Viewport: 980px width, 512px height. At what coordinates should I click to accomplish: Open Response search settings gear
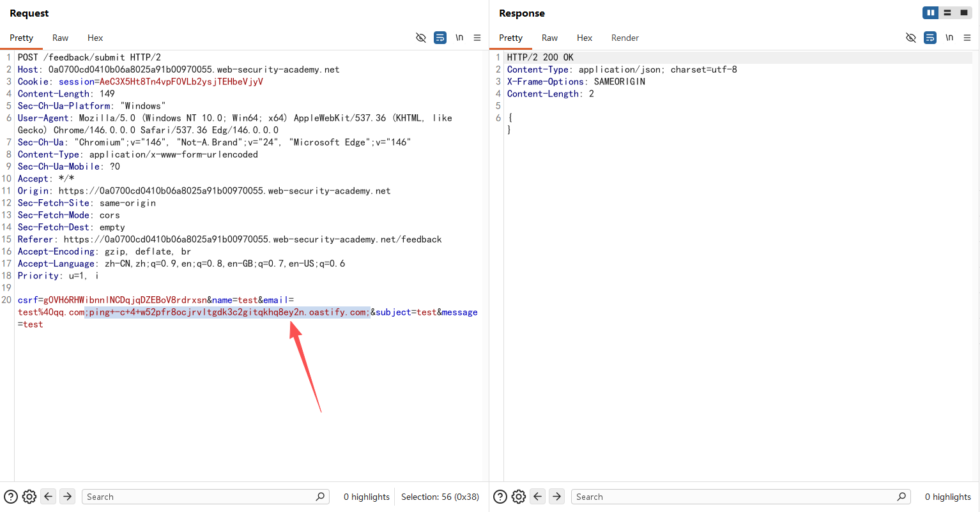pos(519,497)
